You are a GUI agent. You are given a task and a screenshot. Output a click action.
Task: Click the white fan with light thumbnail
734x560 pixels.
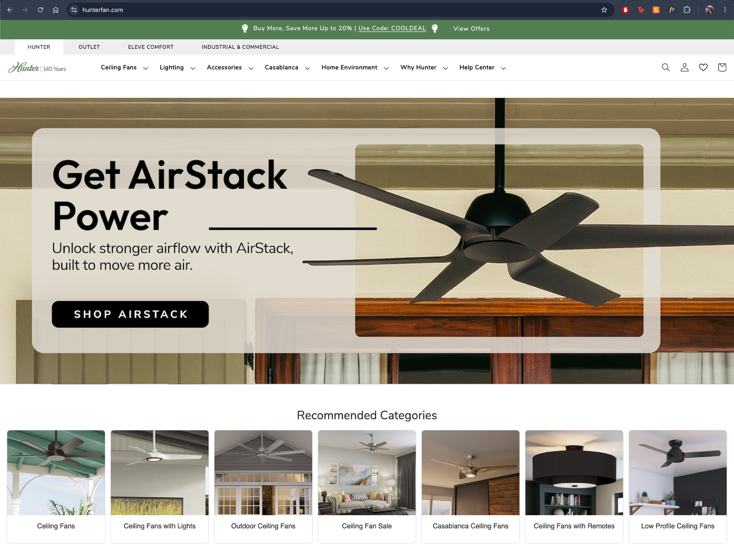(159, 473)
